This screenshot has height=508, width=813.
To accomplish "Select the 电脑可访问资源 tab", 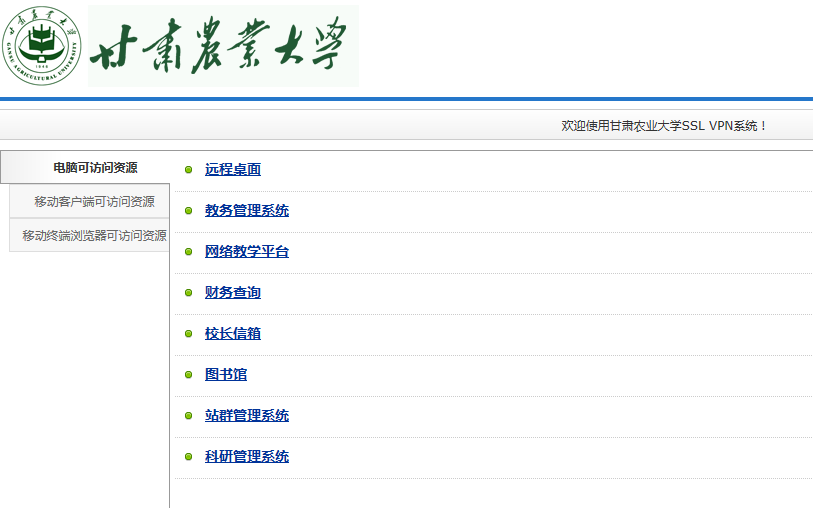I will (85, 167).
